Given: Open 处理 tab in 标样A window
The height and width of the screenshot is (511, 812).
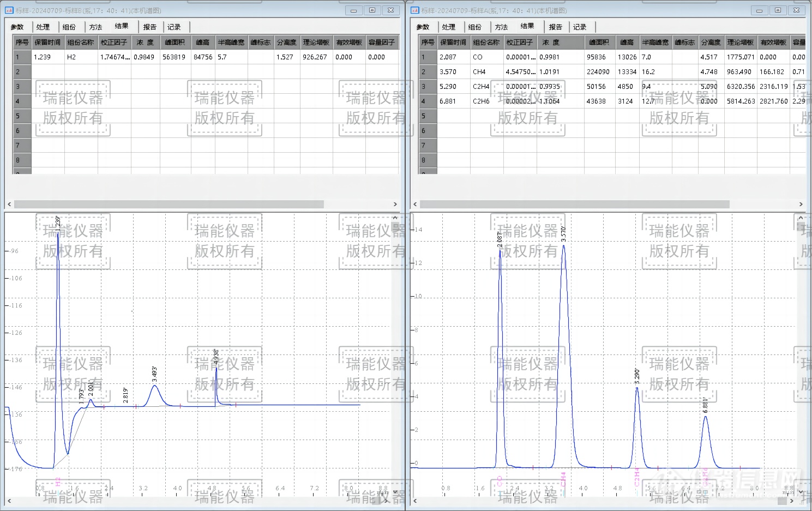Looking at the screenshot, I should [449, 27].
